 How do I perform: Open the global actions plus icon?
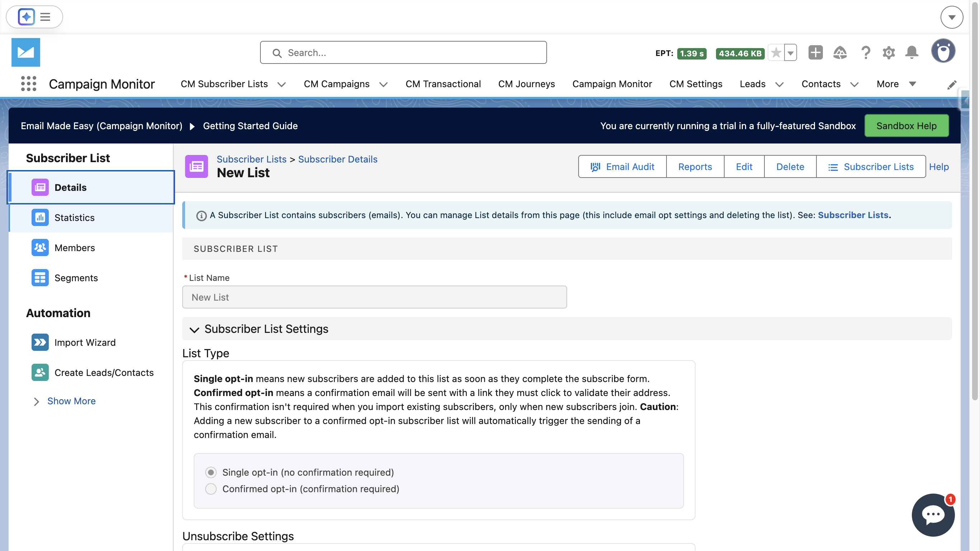click(815, 52)
